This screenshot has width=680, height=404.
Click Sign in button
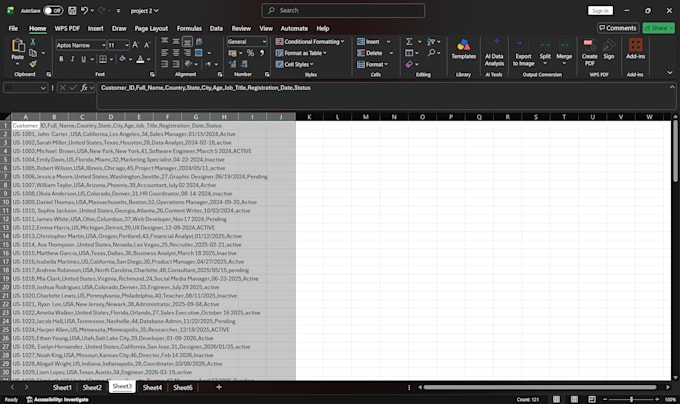(x=600, y=10)
